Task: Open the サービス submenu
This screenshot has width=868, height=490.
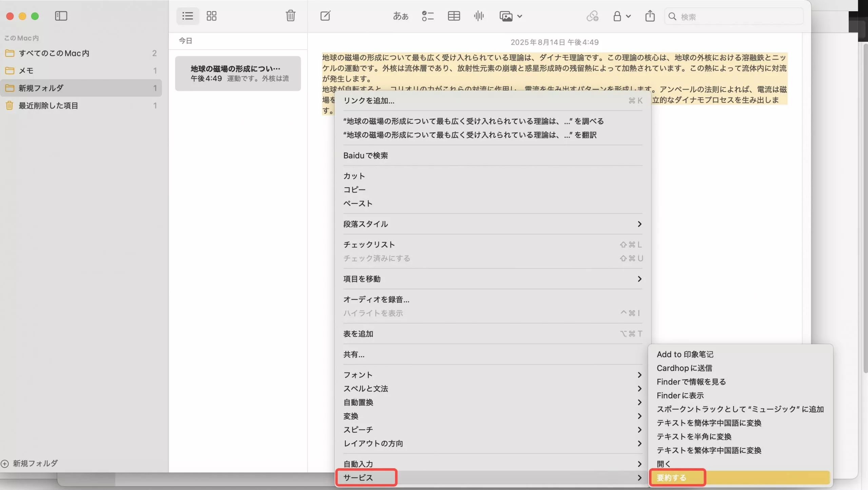Action: 493,478
